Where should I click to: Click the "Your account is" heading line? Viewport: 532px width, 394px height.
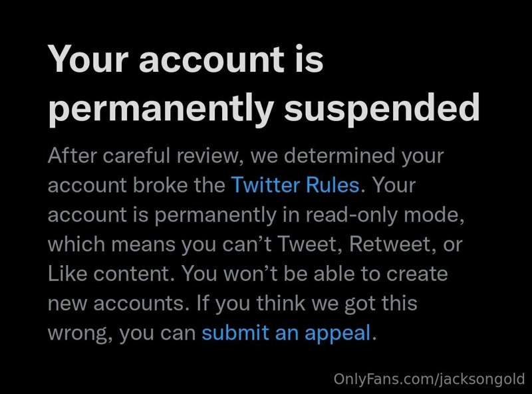click(186, 60)
